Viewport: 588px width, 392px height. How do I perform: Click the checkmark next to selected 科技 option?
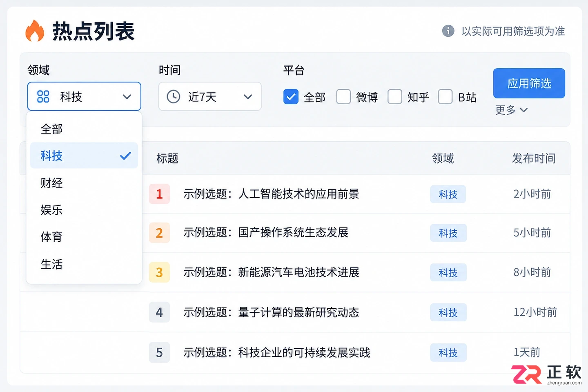click(x=125, y=156)
